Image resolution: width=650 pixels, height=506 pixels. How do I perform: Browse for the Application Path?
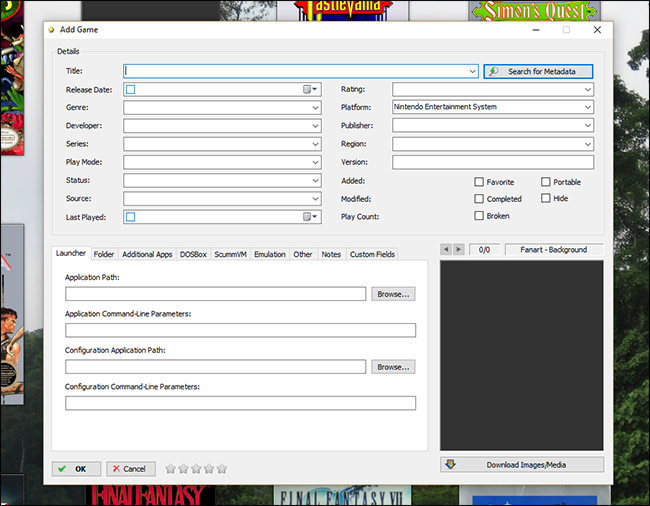(x=393, y=294)
